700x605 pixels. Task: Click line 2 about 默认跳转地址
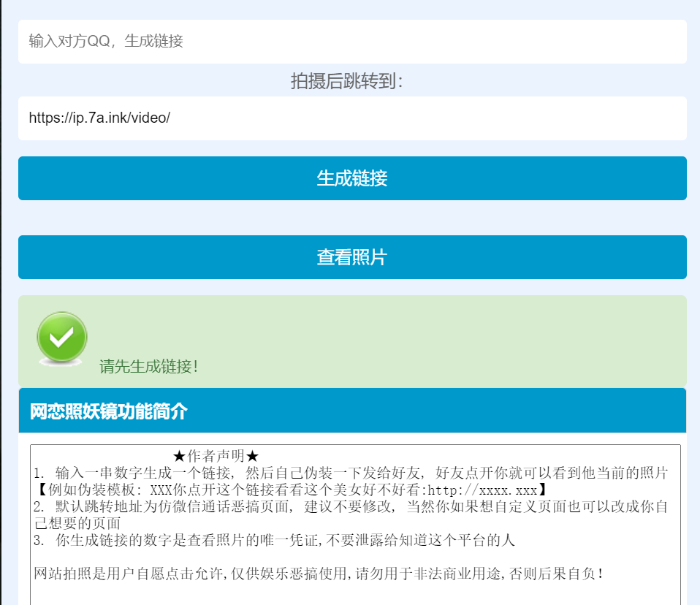coord(351,506)
